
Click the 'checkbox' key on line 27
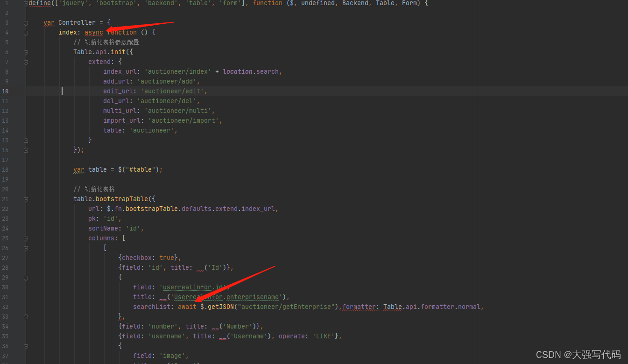tap(137, 258)
